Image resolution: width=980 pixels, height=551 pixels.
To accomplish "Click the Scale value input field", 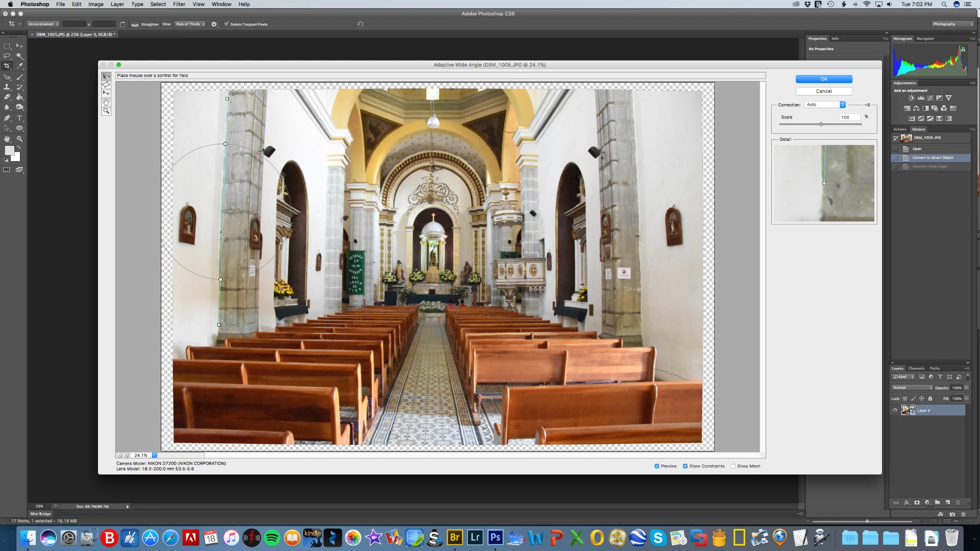I will (849, 117).
